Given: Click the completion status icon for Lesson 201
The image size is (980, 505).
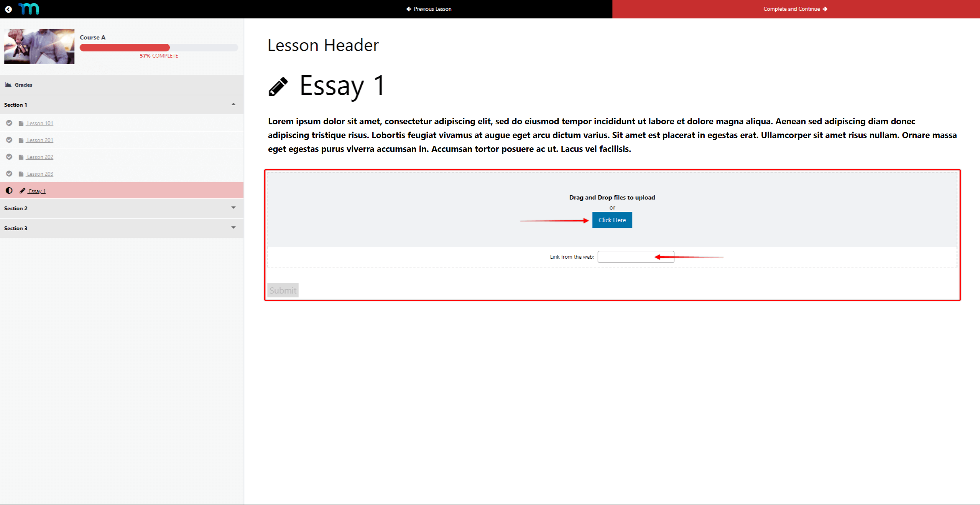Looking at the screenshot, I should pos(9,139).
